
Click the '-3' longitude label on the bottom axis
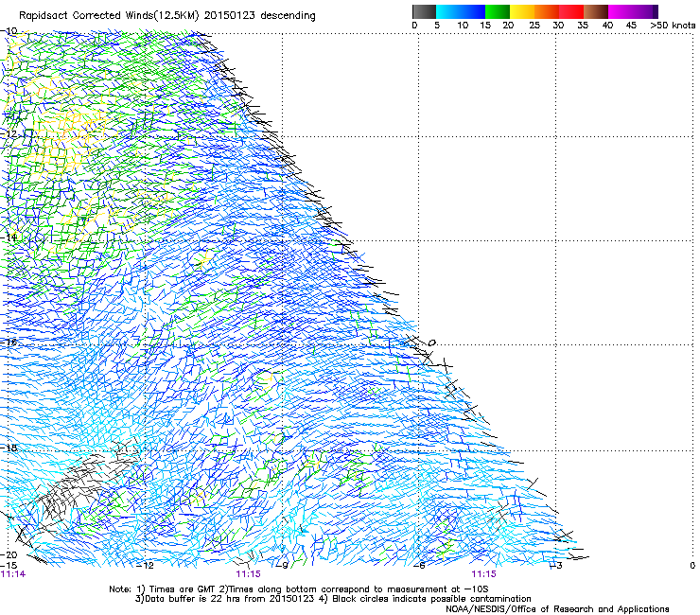point(556,566)
